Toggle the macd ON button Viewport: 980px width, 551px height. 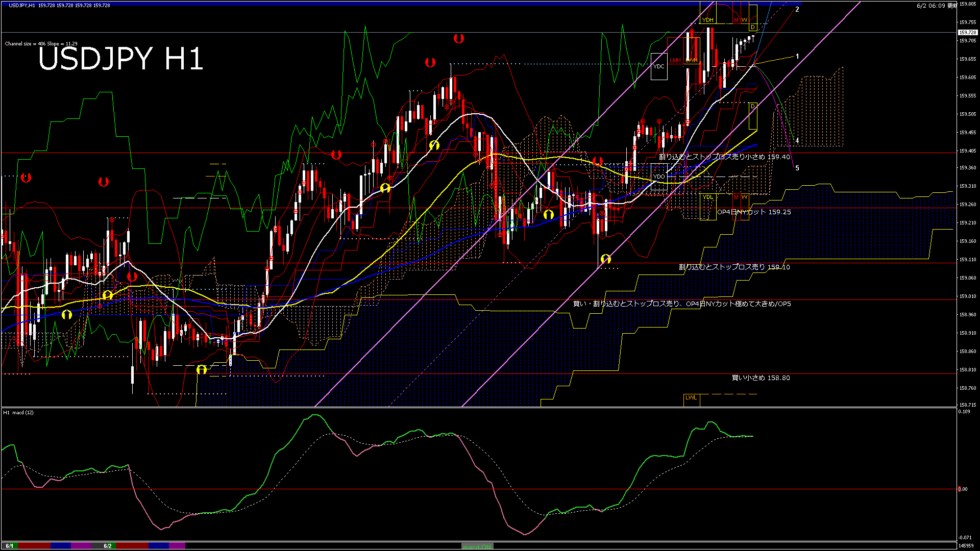477,546
